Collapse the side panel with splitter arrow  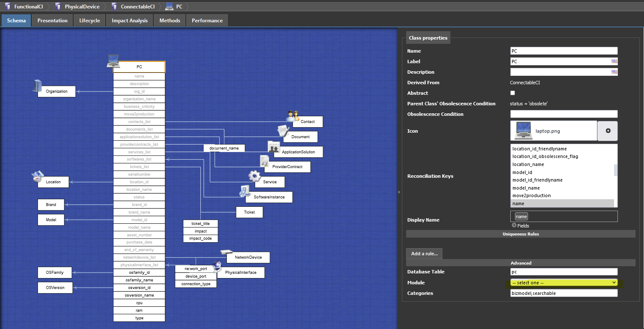pyautogui.click(x=399, y=192)
